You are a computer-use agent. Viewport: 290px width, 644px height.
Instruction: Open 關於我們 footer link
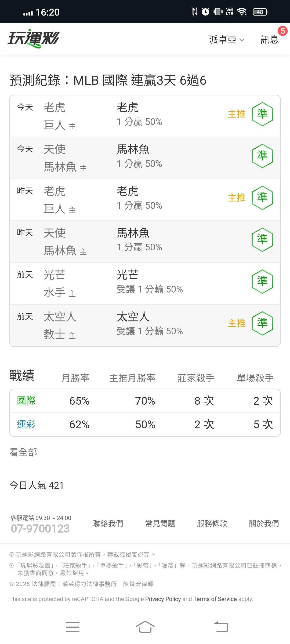(264, 523)
